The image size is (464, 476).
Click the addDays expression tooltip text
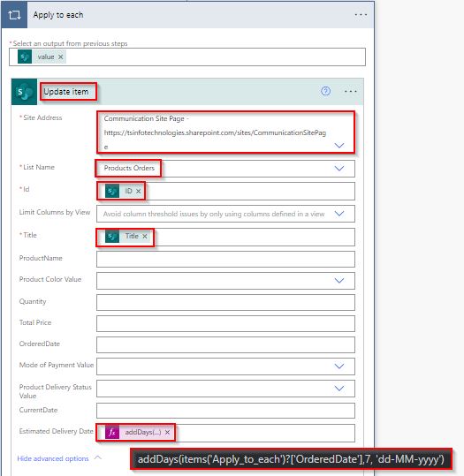(291, 459)
